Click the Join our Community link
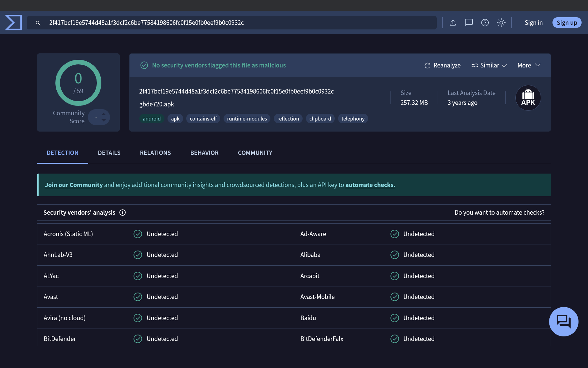Screen dimensions: 588x368 click(74, 185)
